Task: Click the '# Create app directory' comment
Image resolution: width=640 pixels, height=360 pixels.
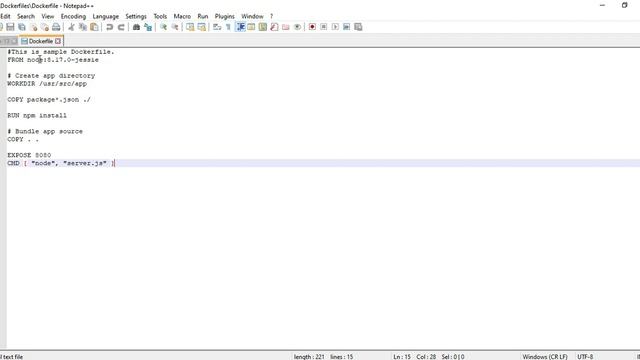Action: point(51,76)
